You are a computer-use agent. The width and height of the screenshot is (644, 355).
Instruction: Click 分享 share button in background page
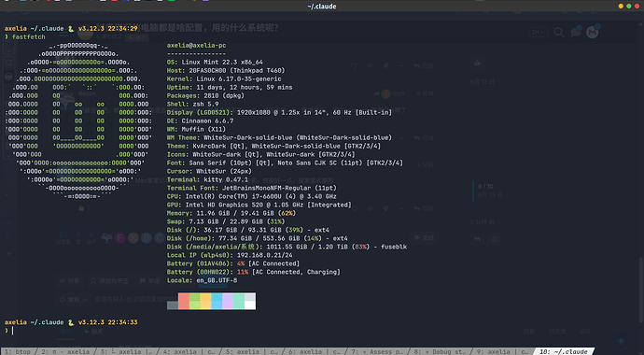[x=69, y=281]
